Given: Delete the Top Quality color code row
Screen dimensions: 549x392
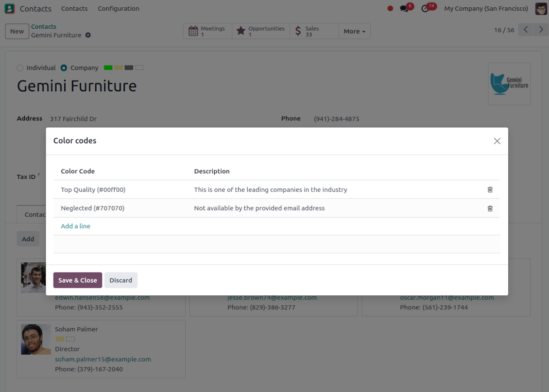Looking at the screenshot, I should [490, 189].
